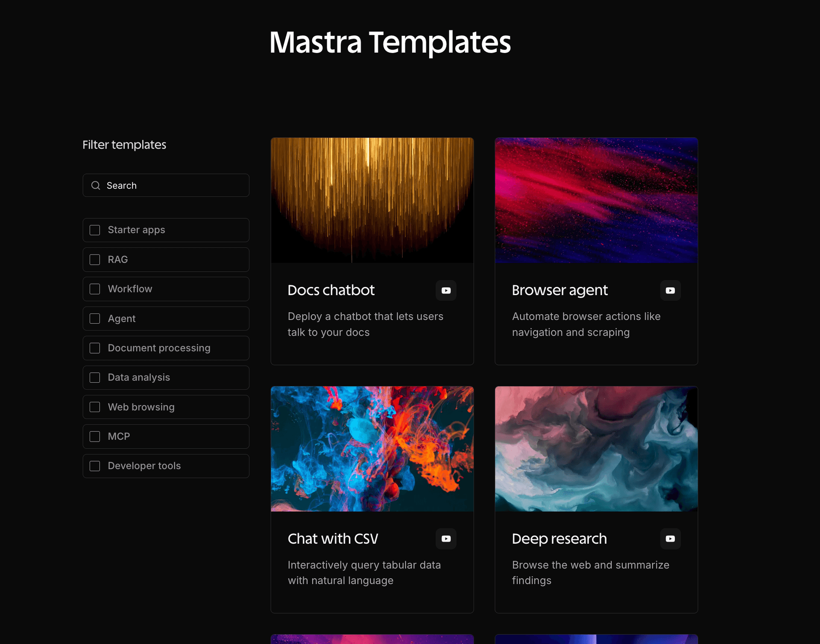The image size is (820, 644).
Task: Enable the Starter apps filter checkbox
Action: coord(95,230)
